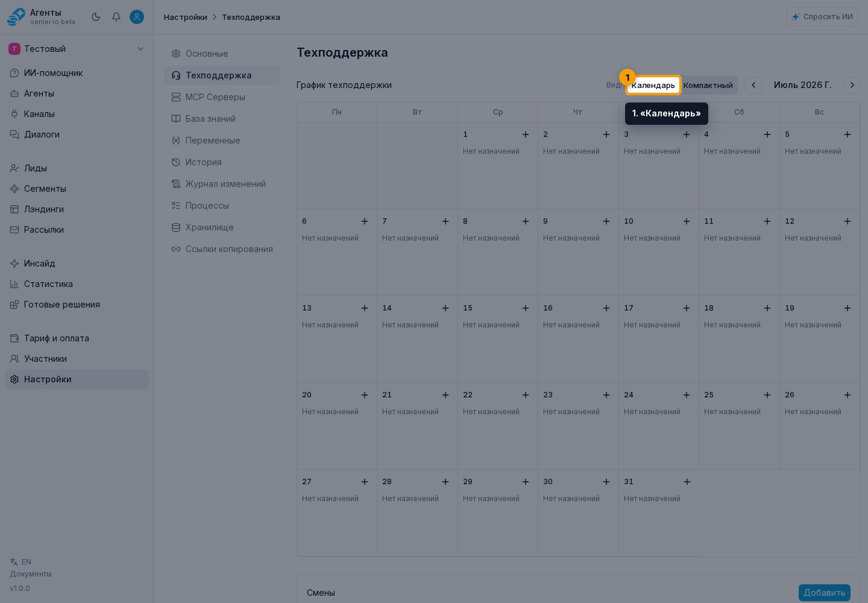868x603 pixels.
Task: Click the sparkle Ask AI button
Action: (822, 17)
